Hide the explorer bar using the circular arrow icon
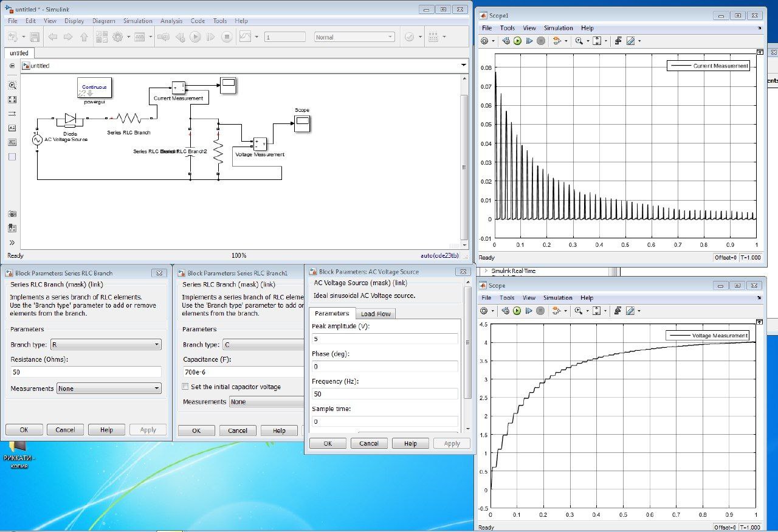 pos(12,65)
